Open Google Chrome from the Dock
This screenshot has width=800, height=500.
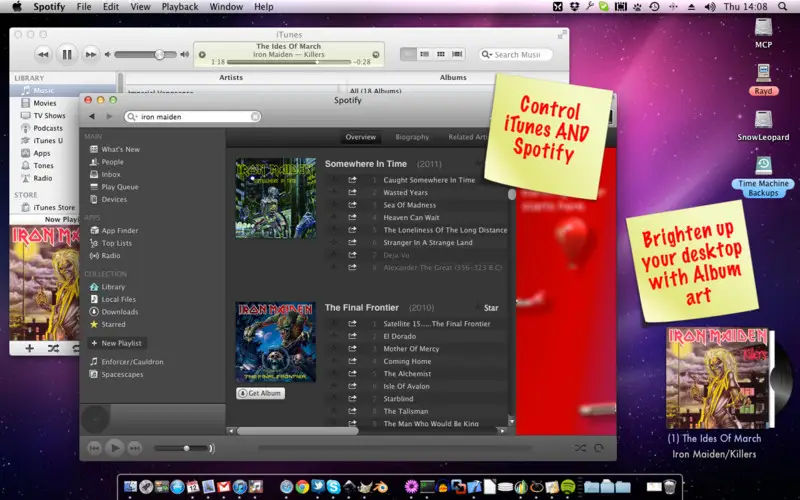click(x=303, y=487)
